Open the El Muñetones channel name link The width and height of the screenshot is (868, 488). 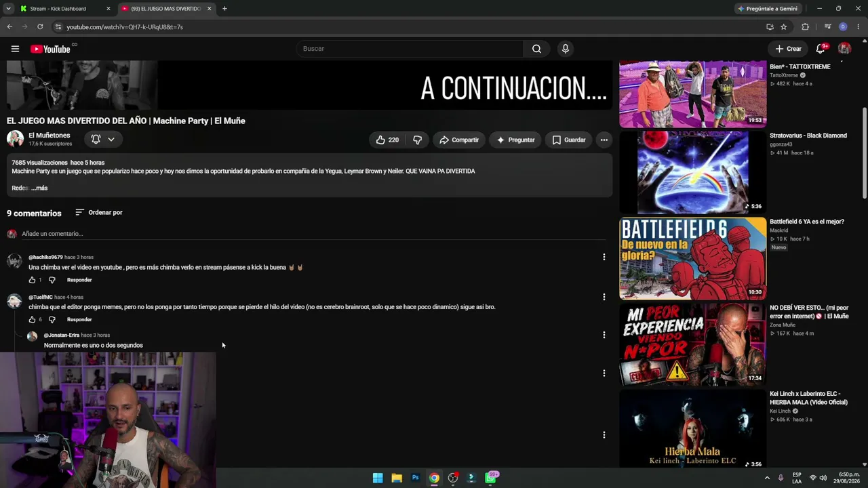[x=49, y=136]
